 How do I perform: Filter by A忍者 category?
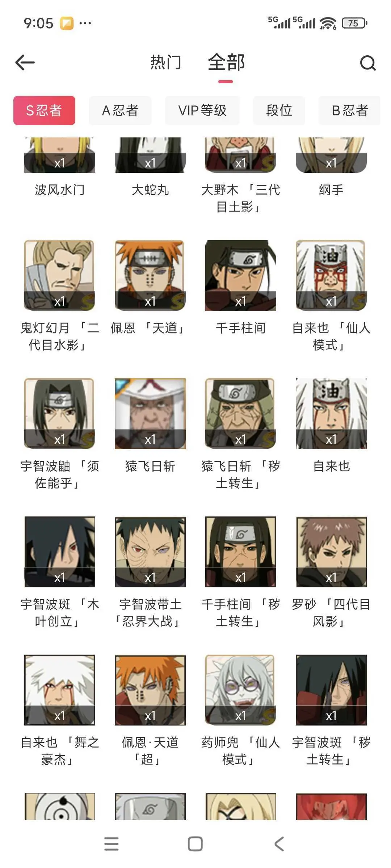(120, 110)
